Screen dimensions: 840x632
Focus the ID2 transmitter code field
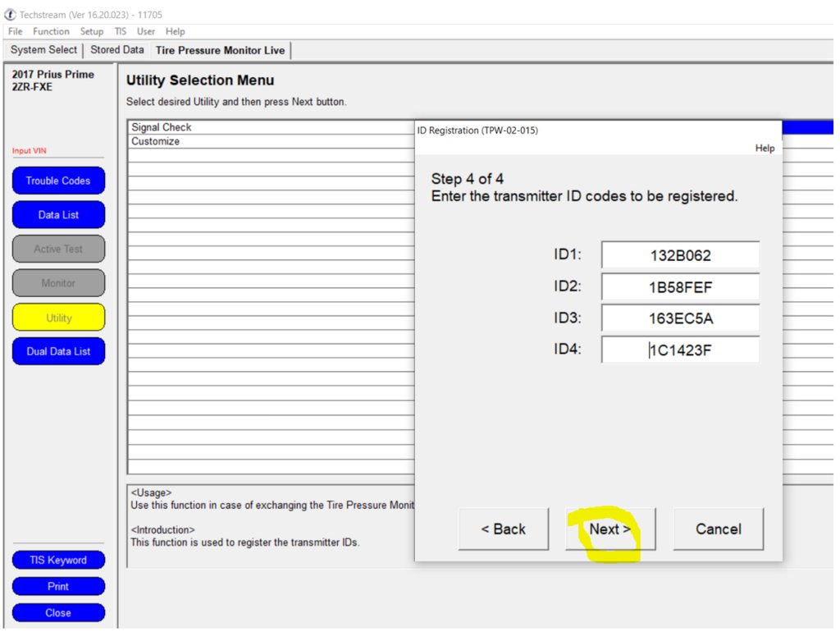pos(680,287)
